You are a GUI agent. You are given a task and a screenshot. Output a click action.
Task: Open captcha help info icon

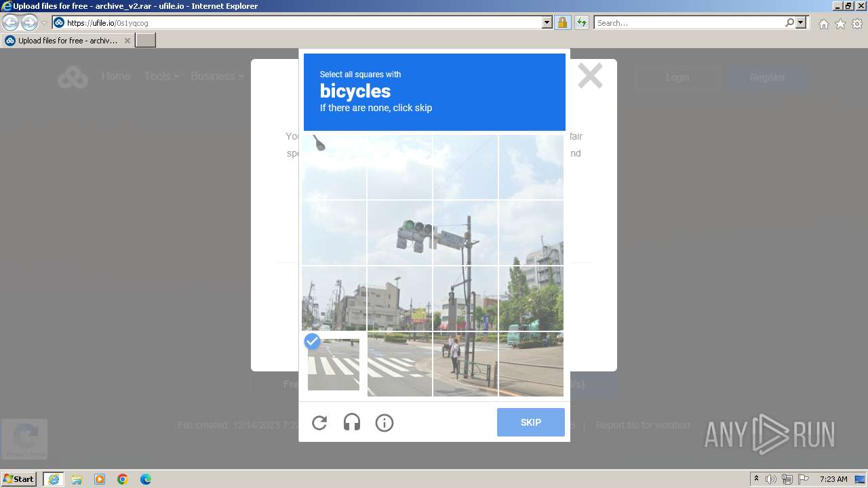coord(384,423)
